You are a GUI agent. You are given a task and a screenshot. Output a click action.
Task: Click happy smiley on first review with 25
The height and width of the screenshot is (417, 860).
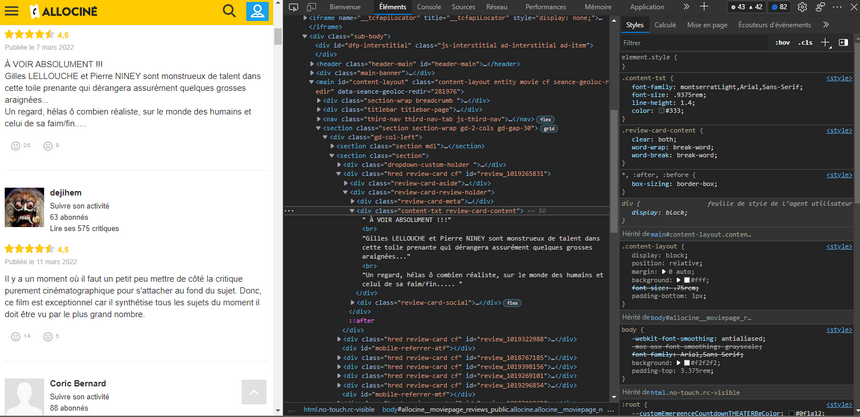(15, 145)
